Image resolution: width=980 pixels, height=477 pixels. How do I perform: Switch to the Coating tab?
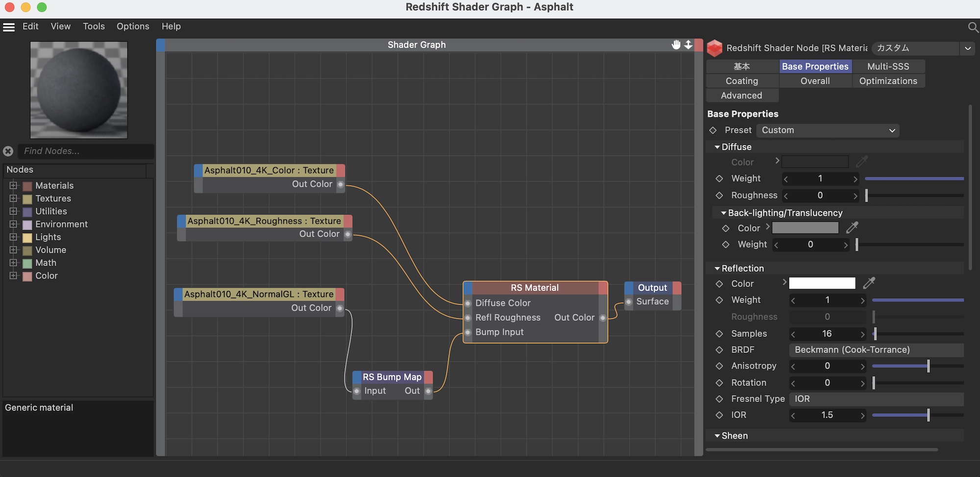pyautogui.click(x=741, y=81)
